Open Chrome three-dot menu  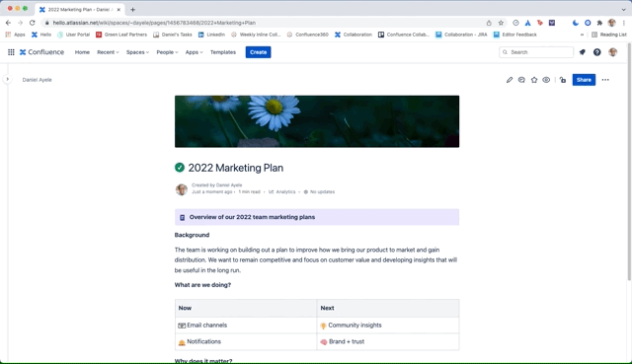tap(624, 23)
